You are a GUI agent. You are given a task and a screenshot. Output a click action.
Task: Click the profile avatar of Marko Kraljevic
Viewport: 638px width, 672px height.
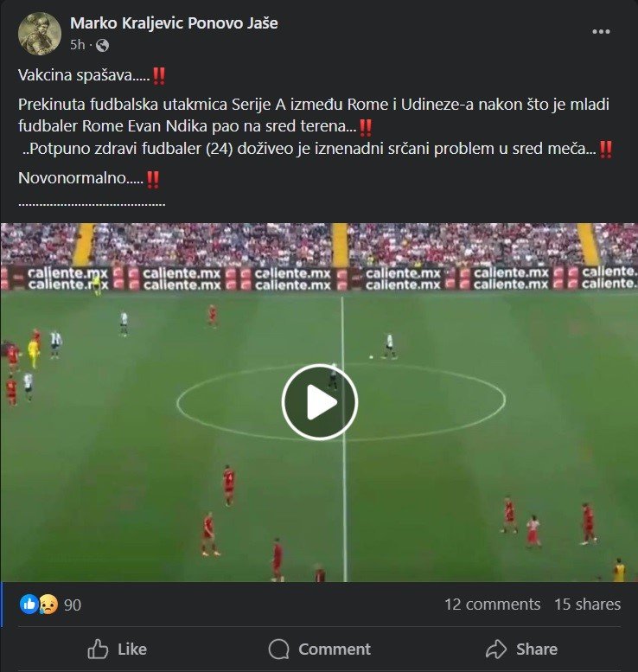point(40,34)
